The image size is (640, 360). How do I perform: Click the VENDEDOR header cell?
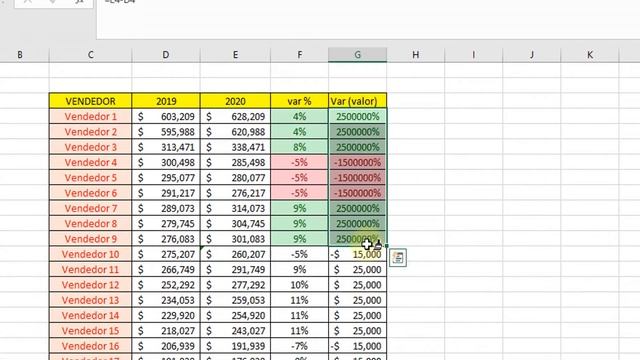(x=90, y=101)
